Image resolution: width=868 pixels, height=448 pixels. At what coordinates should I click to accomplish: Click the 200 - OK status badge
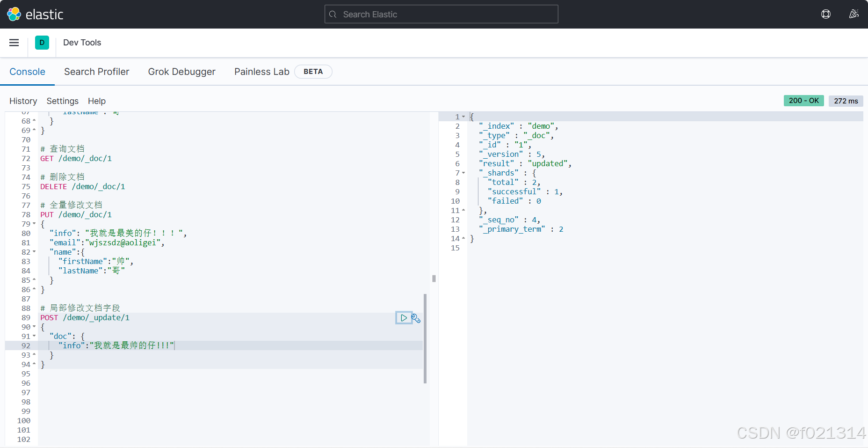point(804,101)
